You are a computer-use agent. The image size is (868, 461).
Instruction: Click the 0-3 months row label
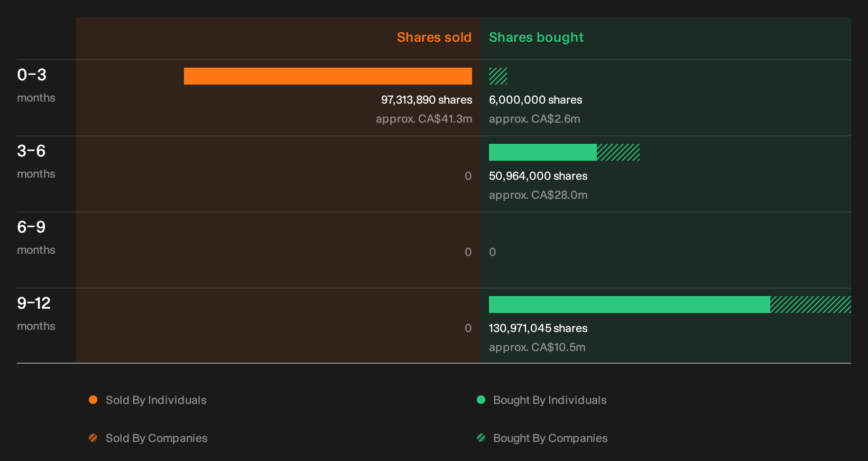(x=36, y=85)
